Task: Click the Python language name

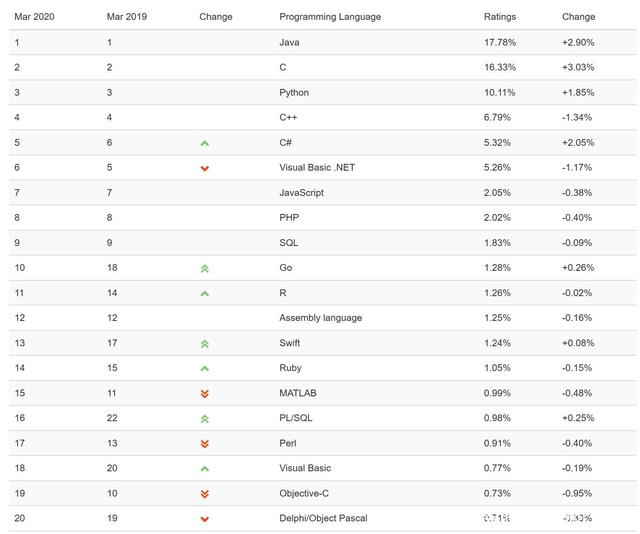Action: (x=294, y=93)
